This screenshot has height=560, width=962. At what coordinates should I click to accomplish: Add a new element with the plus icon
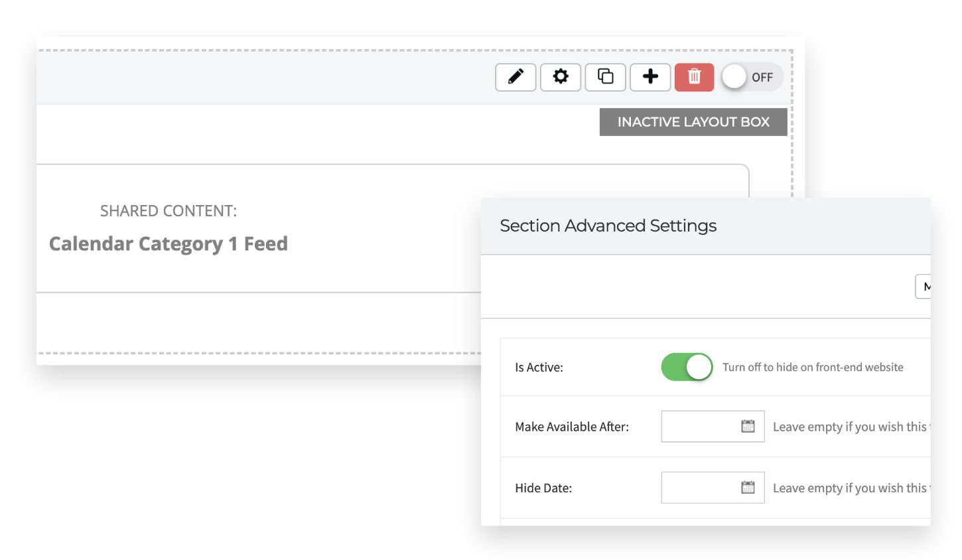[650, 77]
